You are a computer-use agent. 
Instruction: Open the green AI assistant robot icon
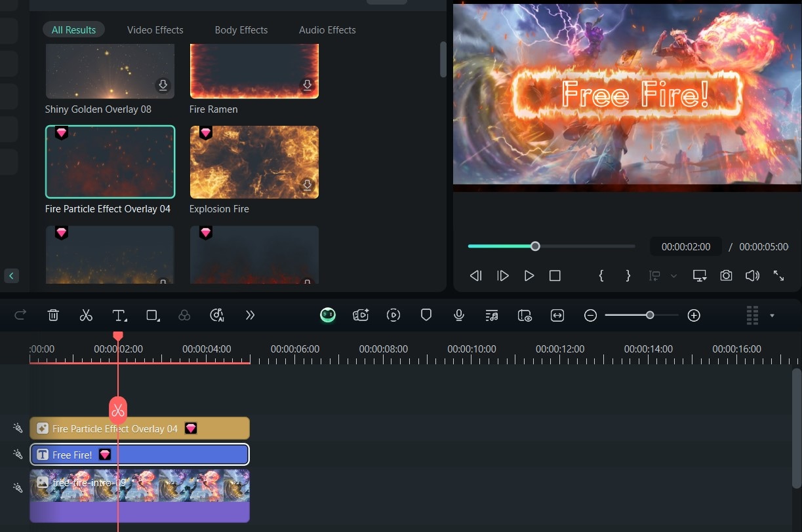(328, 315)
